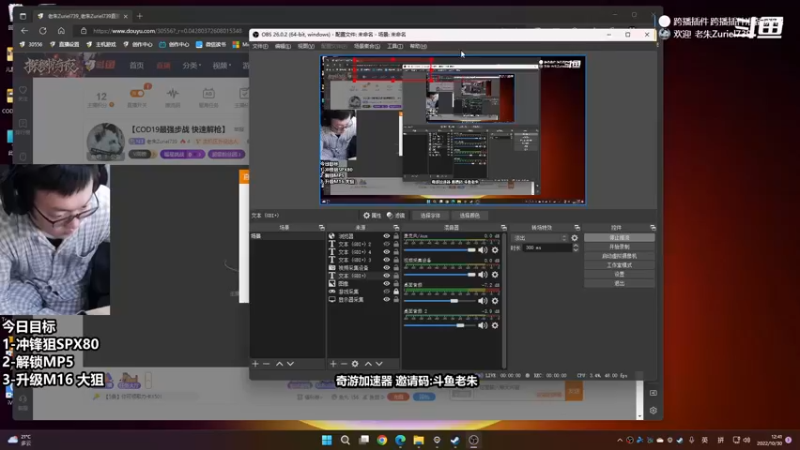The image size is (800, 450).
Task: Toggle visibility of 文本 (GDI+) 2 source
Action: [386, 244]
